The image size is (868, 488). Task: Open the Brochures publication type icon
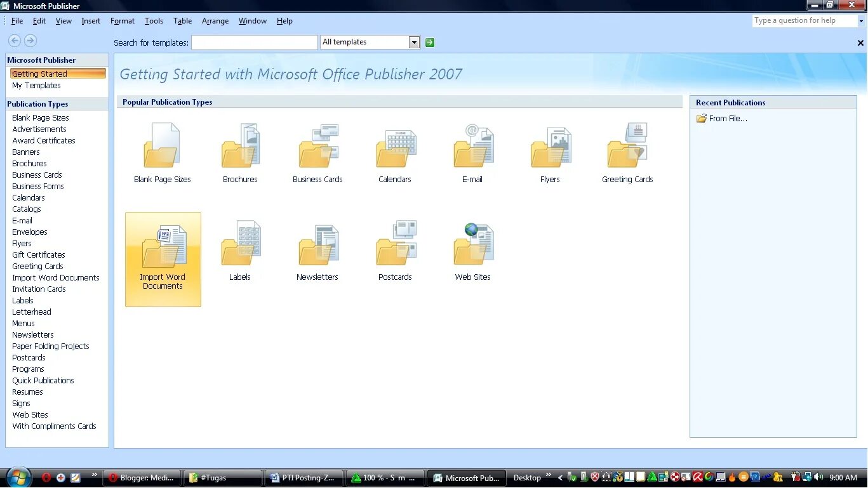point(240,149)
